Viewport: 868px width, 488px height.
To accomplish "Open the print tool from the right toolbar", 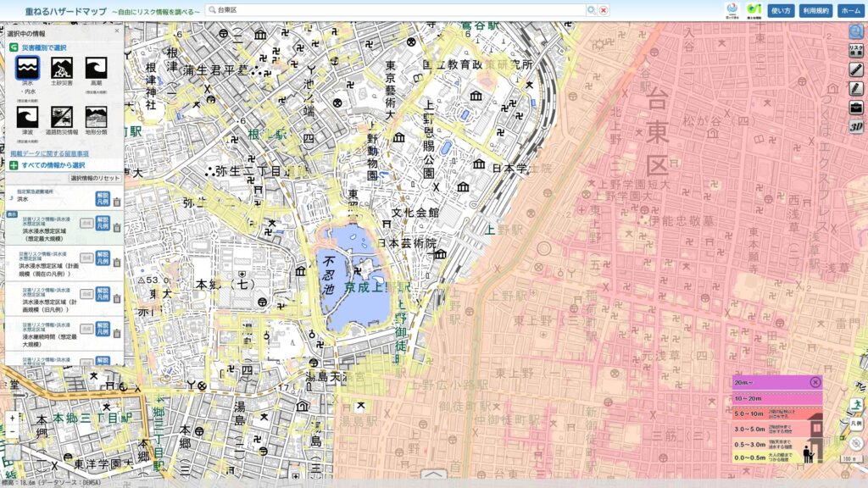I will (x=856, y=108).
